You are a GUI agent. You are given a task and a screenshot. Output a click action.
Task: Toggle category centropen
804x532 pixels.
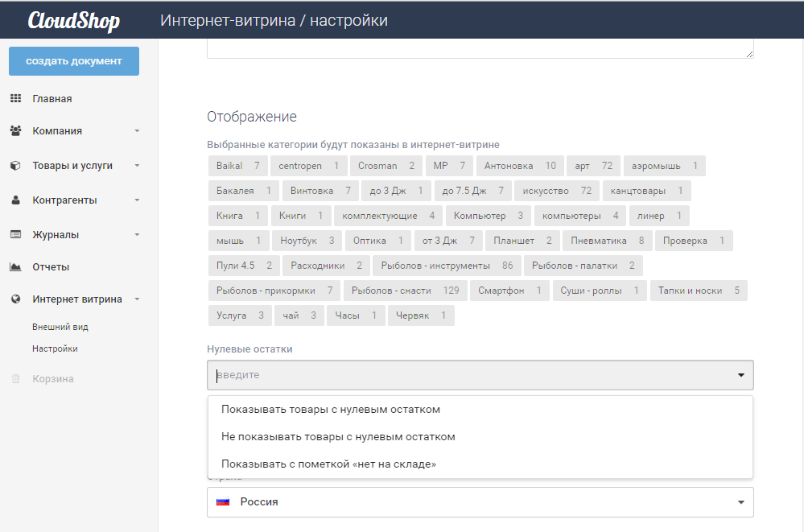click(309, 166)
